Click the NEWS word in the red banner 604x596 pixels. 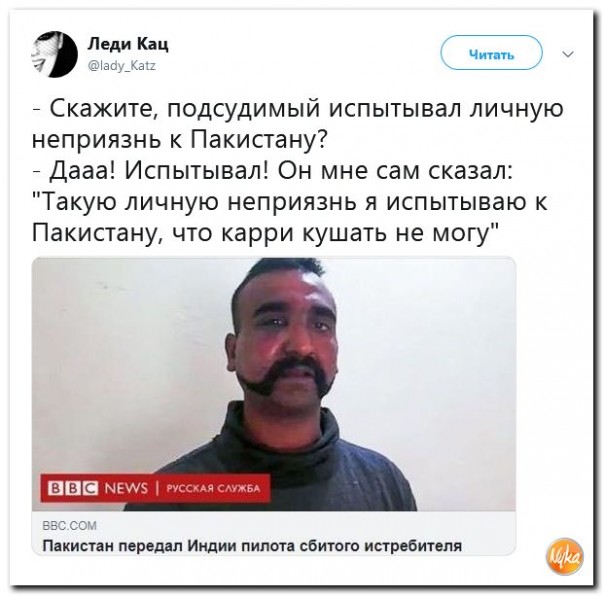[x=126, y=488]
